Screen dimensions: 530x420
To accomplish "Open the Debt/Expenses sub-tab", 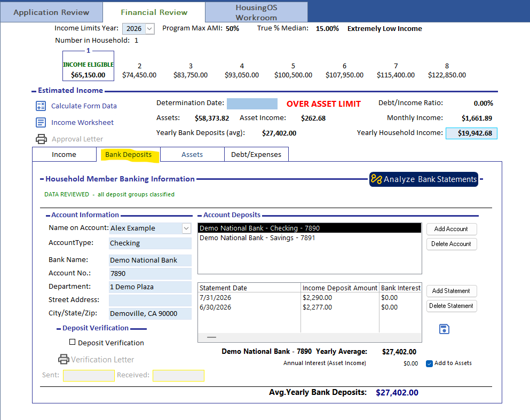I will click(x=256, y=154).
